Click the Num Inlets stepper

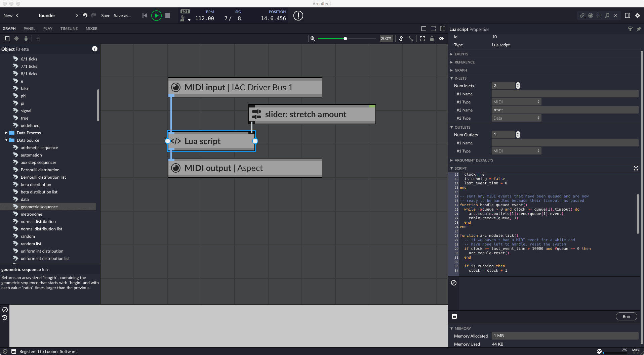(518, 86)
